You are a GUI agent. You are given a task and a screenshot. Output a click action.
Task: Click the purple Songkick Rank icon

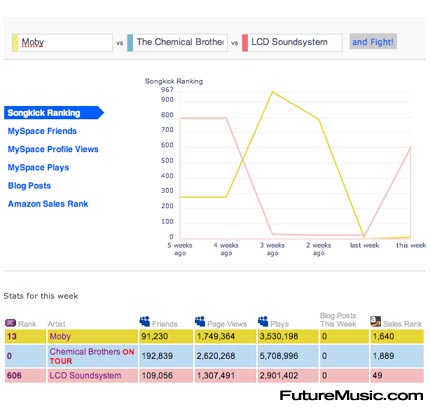[x=11, y=323]
